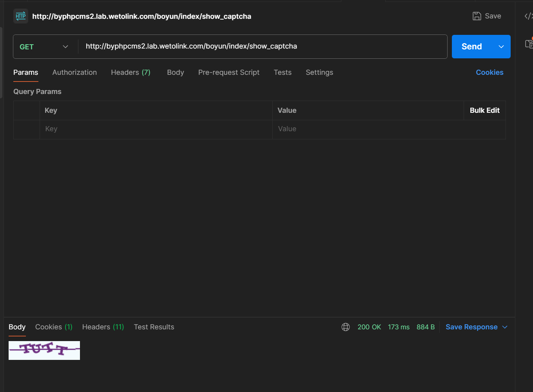Click the Query Params heading

pos(37,92)
